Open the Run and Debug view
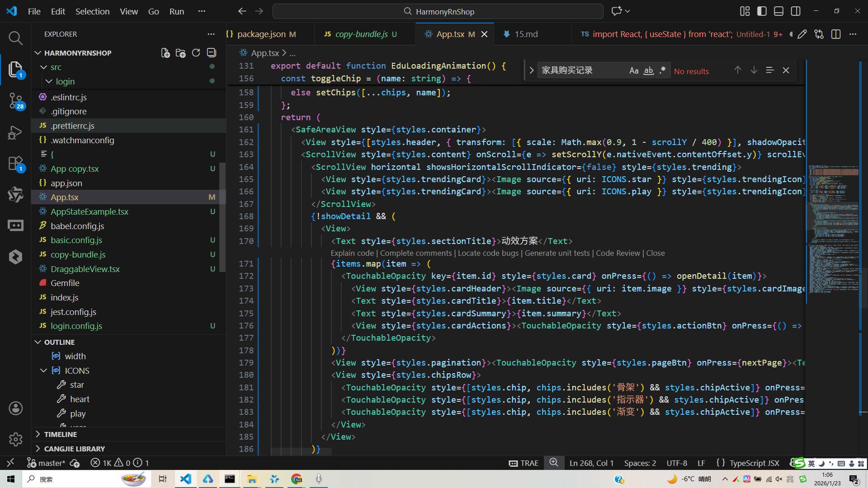 [x=15, y=132]
